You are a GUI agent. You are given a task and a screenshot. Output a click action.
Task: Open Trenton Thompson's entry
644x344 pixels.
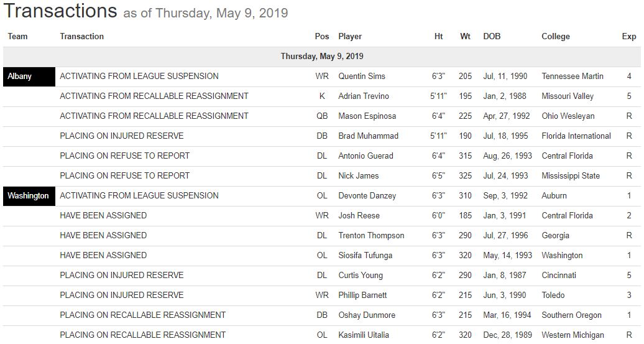click(x=371, y=236)
